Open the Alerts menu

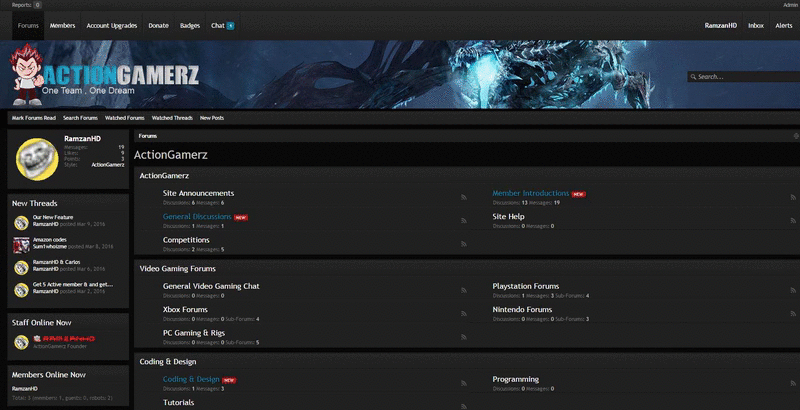(x=784, y=25)
